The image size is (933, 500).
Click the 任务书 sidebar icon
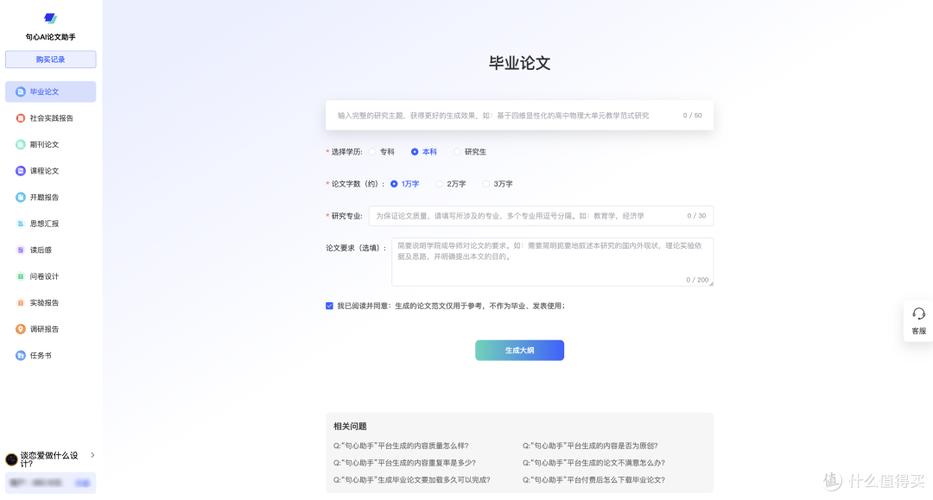click(20, 355)
